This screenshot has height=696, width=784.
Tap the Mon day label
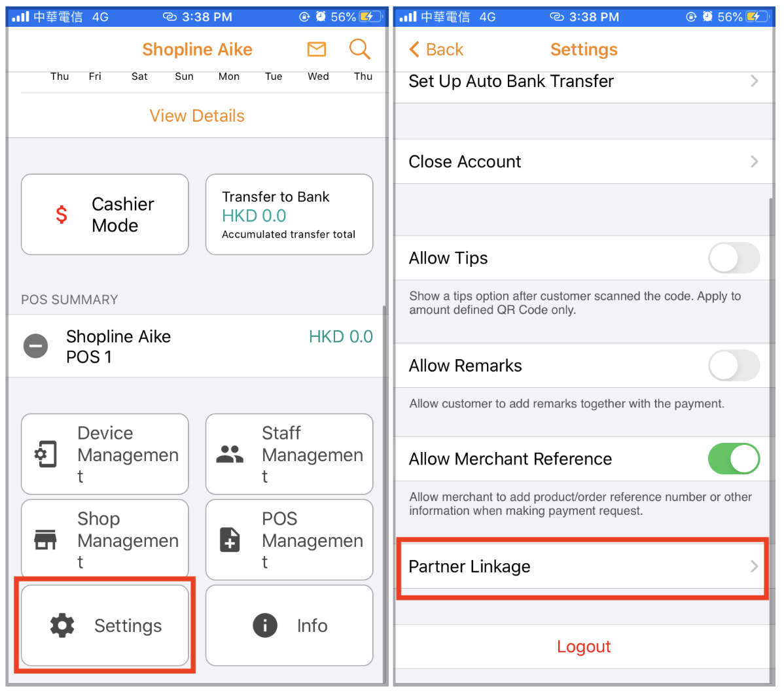click(x=229, y=77)
